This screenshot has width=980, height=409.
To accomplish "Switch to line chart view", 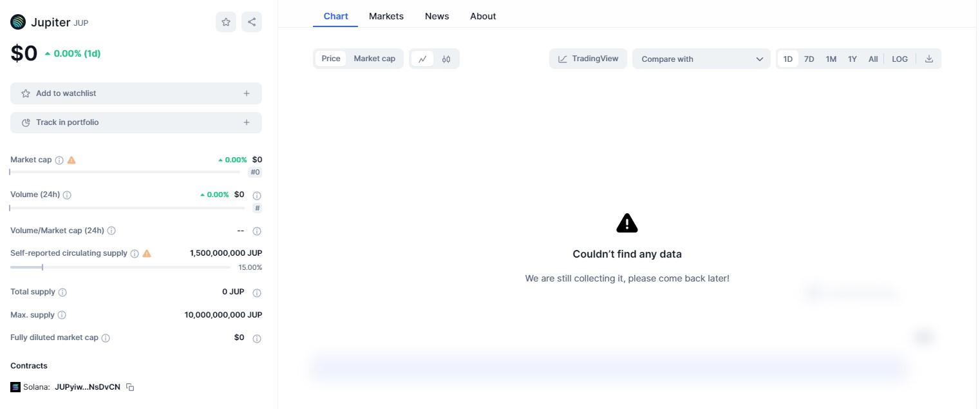I will pos(422,59).
